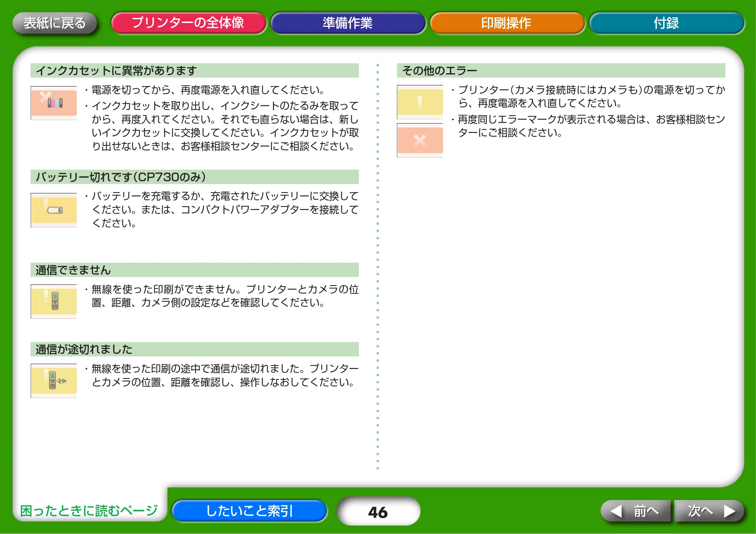Open the 付録 tab
This screenshot has height=534, width=756.
(666, 23)
